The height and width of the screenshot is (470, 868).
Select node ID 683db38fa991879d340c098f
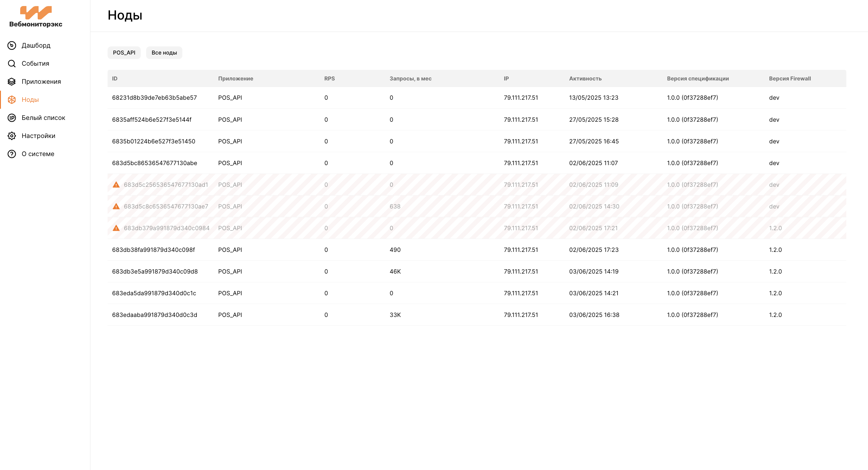[153, 250]
